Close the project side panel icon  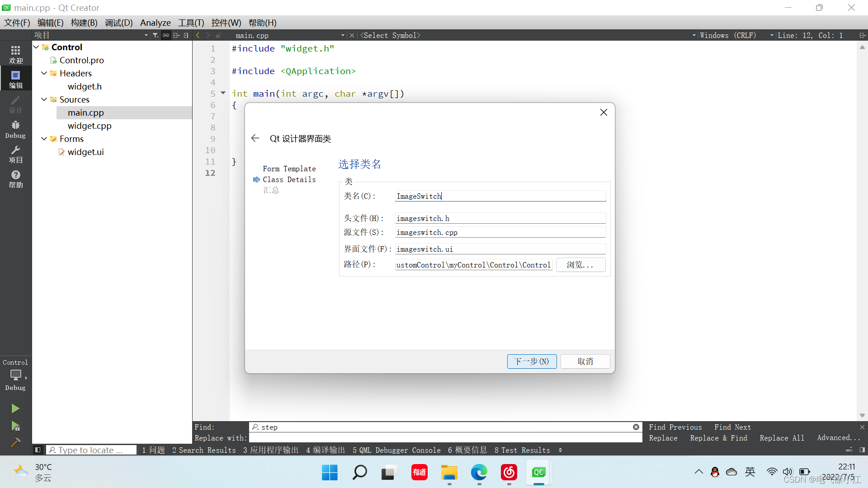186,35
